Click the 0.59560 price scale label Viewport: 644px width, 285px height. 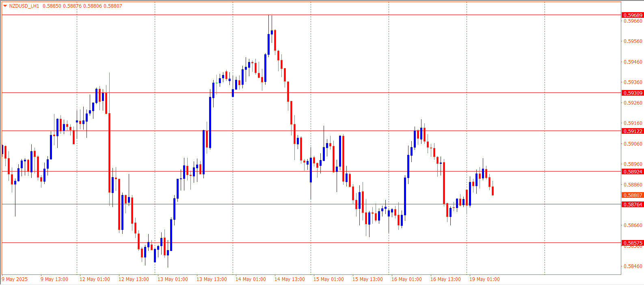tap(633, 41)
